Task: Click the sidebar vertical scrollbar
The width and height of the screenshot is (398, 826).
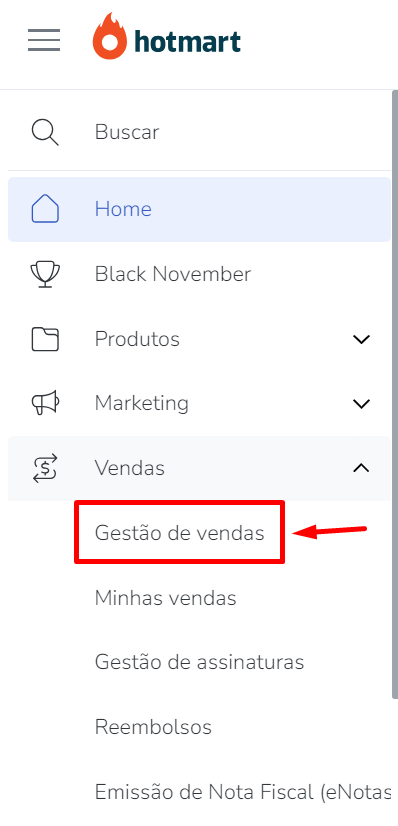Action: [x=395, y=395]
